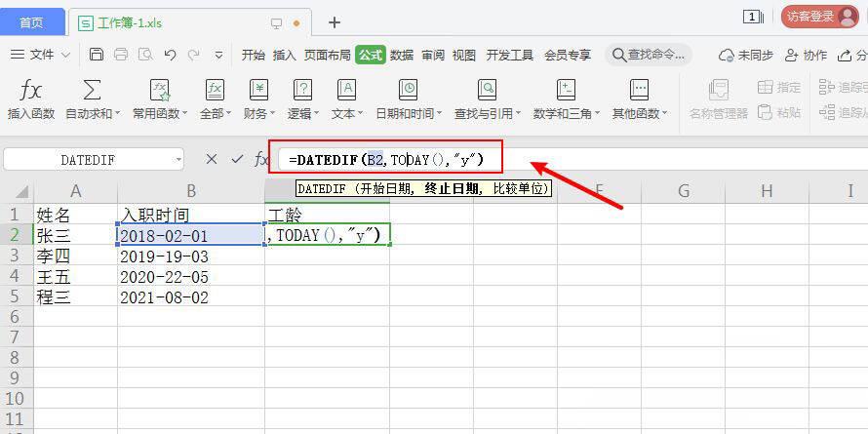Click the print icon in quick toolbar
Image resolution: width=868 pixels, height=434 pixels.
121,55
